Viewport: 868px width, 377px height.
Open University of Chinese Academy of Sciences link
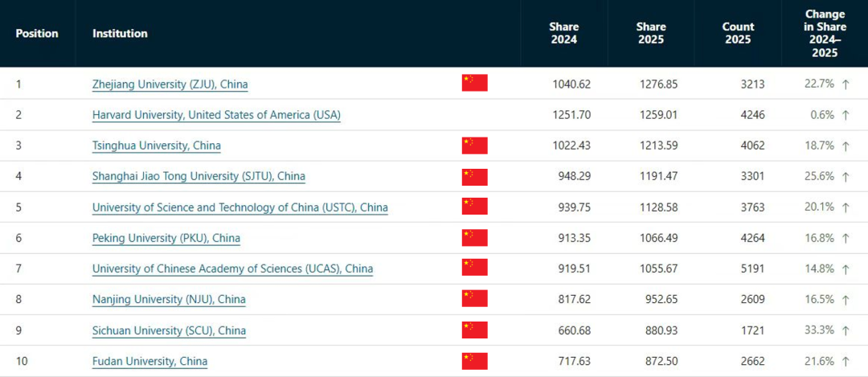pos(232,269)
